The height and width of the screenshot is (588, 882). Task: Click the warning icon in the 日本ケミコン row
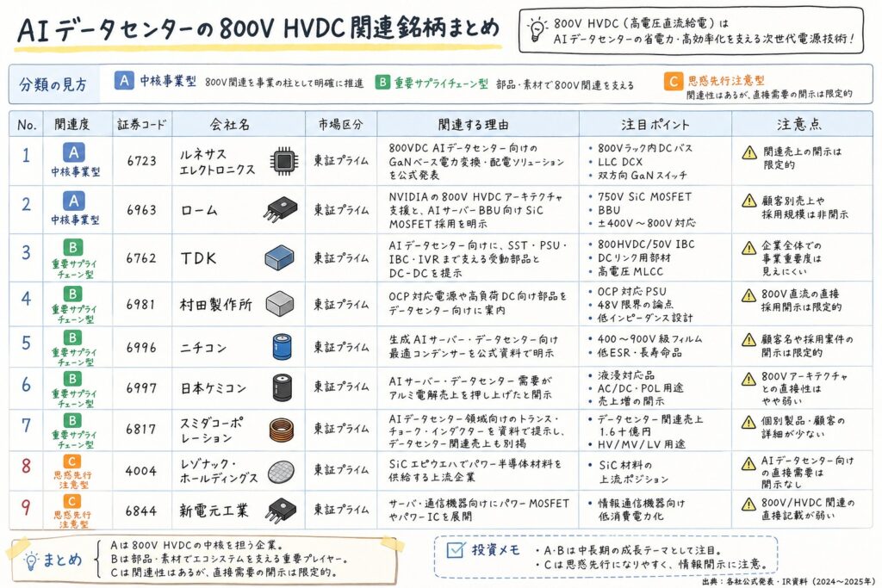748,379
